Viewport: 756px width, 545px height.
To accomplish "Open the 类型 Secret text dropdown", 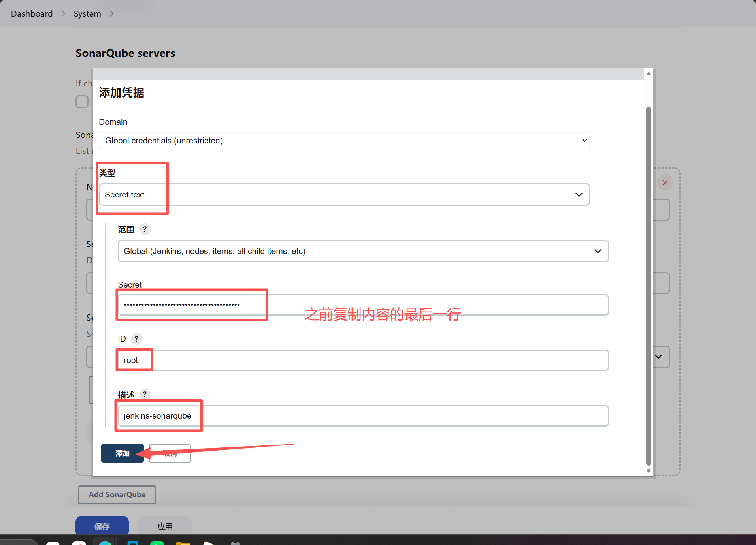I will pyautogui.click(x=344, y=195).
